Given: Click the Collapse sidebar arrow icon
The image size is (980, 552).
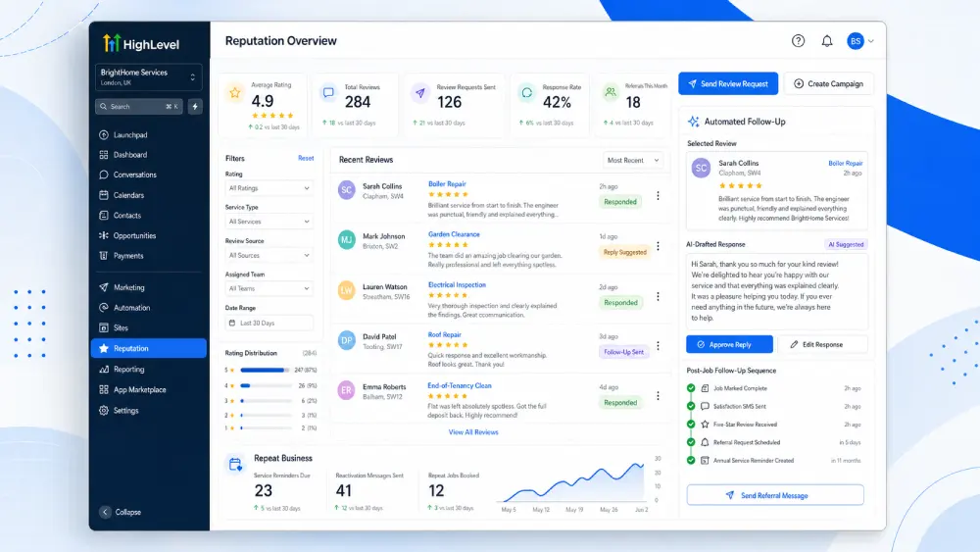Looking at the screenshot, I should pyautogui.click(x=105, y=512).
